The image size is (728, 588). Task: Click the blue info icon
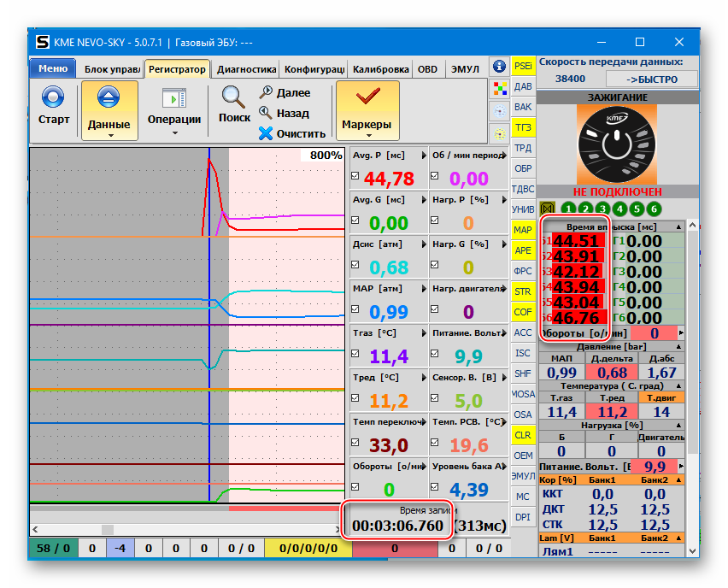[500, 67]
